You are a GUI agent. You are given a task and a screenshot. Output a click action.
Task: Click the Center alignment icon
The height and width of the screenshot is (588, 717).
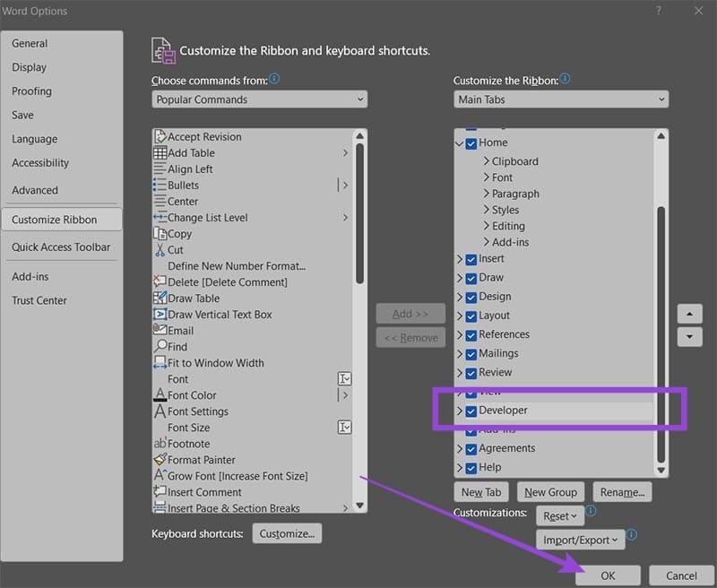(160, 201)
